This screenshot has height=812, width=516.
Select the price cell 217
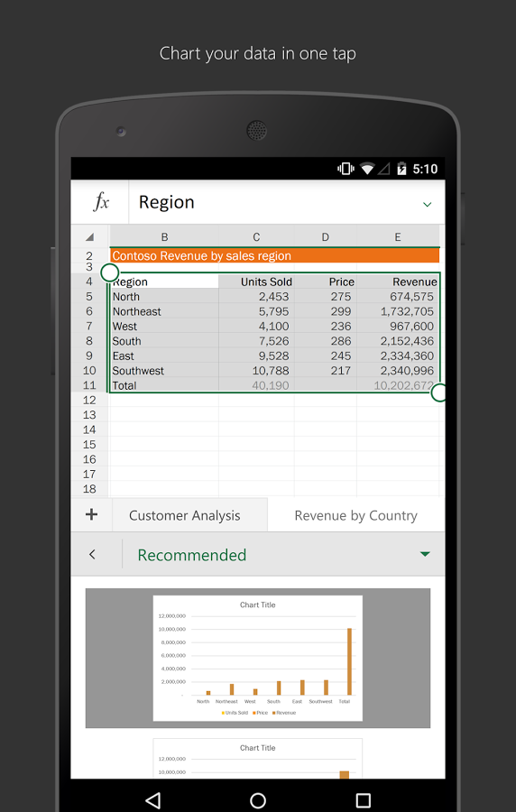(x=325, y=371)
